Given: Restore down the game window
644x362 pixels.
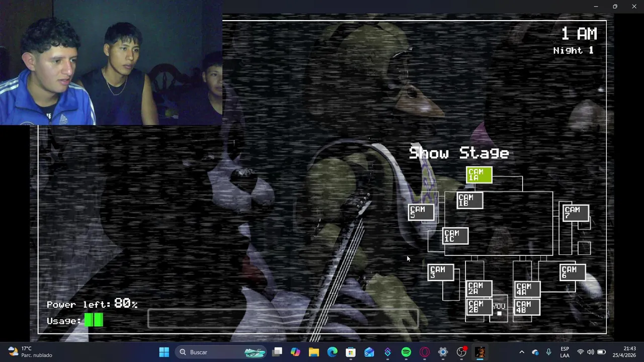Looking at the screenshot, I should pos(615,7).
